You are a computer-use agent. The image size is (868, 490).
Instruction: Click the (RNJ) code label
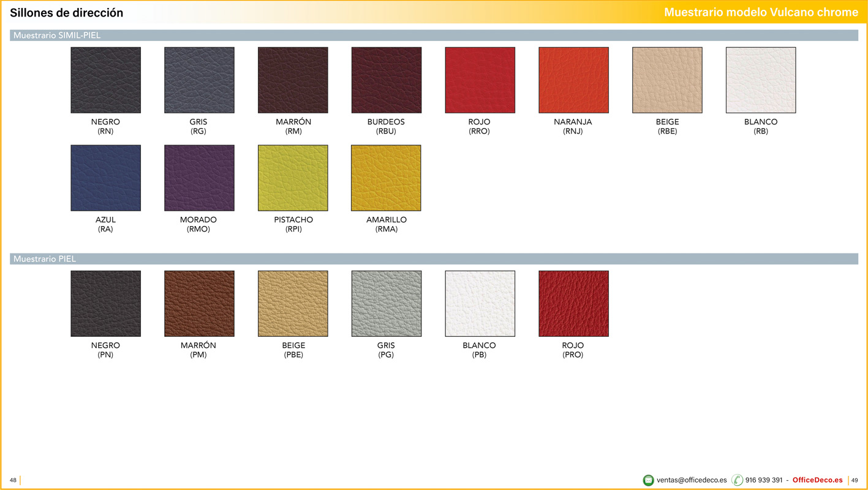pyautogui.click(x=573, y=131)
